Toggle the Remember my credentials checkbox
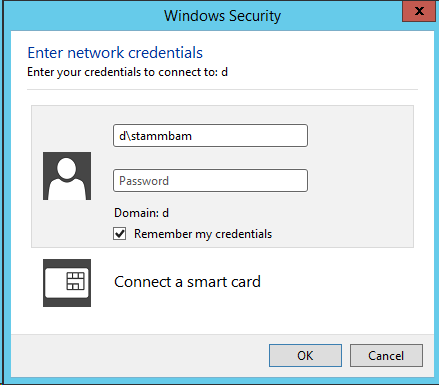Image resolution: width=439 pixels, height=385 pixels. (120, 234)
